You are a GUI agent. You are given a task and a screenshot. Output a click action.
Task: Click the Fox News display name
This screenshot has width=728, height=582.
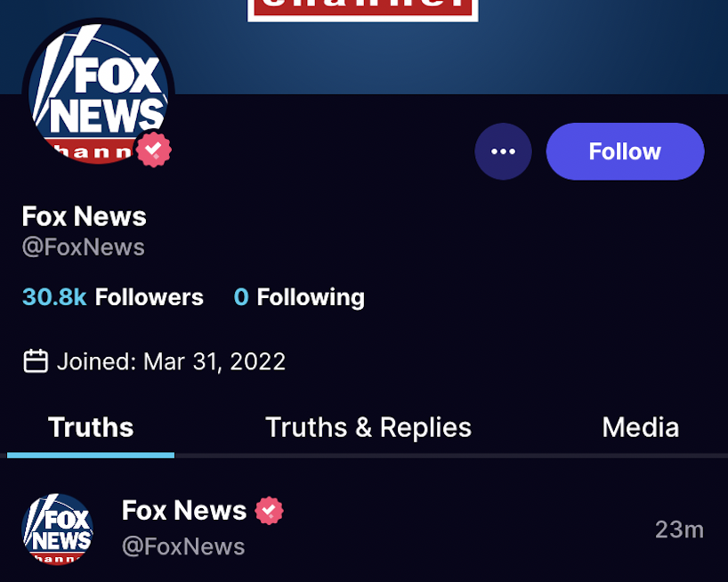[x=84, y=216]
